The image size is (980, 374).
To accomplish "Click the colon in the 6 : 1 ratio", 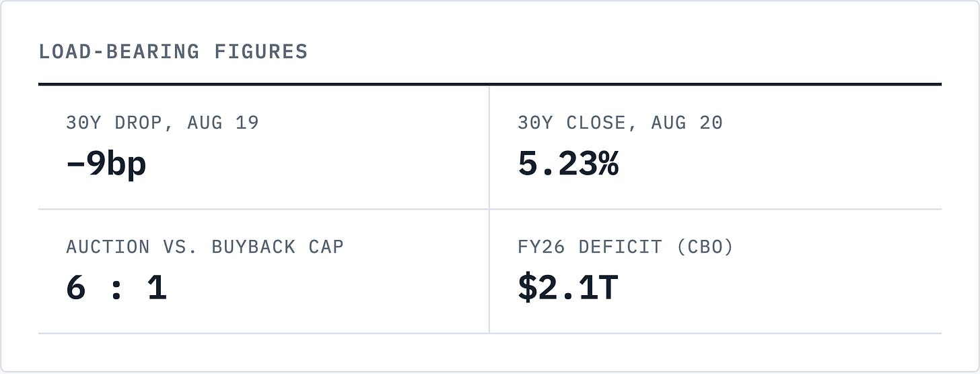I will pyautogui.click(x=116, y=290).
